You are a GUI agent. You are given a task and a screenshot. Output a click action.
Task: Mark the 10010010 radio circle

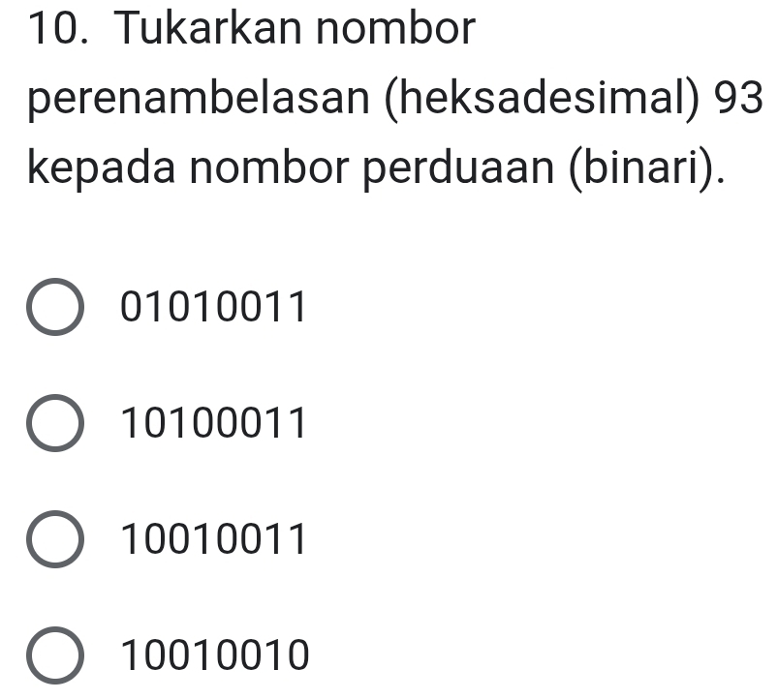point(55,655)
